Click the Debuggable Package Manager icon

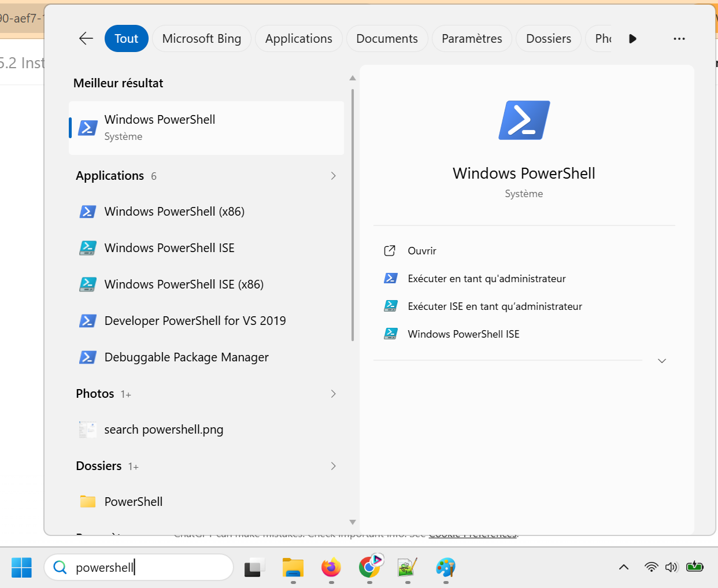pos(88,357)
